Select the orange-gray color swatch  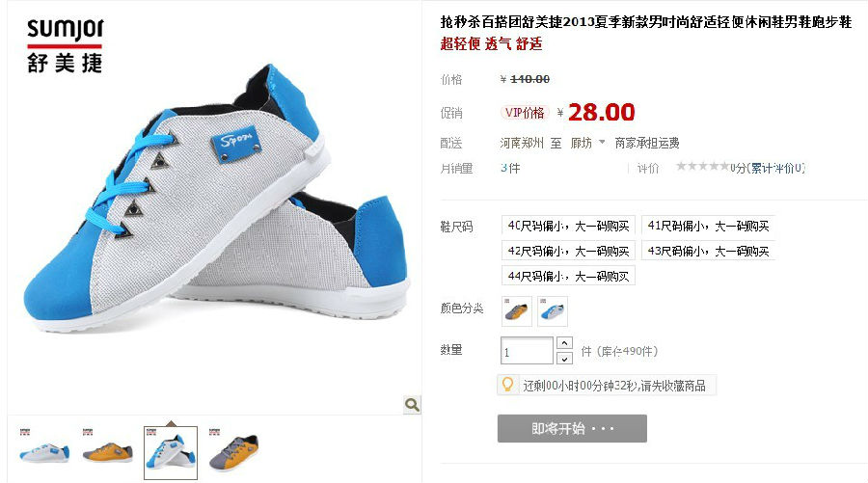(x=517, y=311)
